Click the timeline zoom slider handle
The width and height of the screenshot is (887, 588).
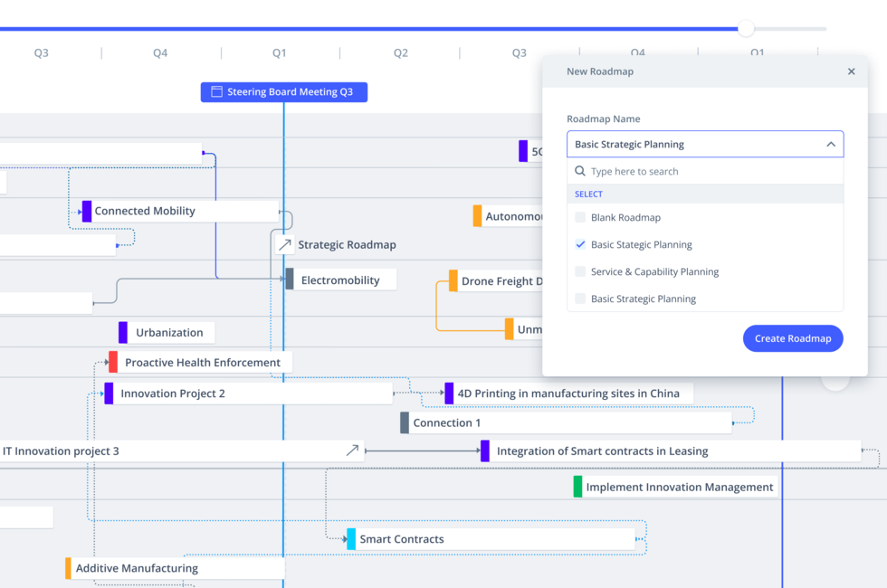click(746, 28)
